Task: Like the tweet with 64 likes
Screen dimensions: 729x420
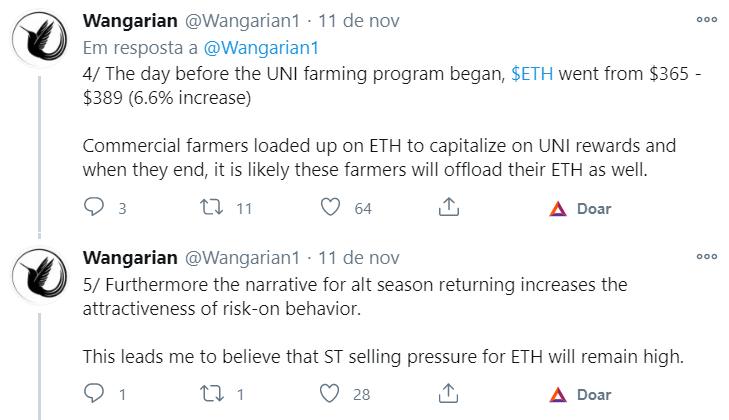Action: click(331, 207)
